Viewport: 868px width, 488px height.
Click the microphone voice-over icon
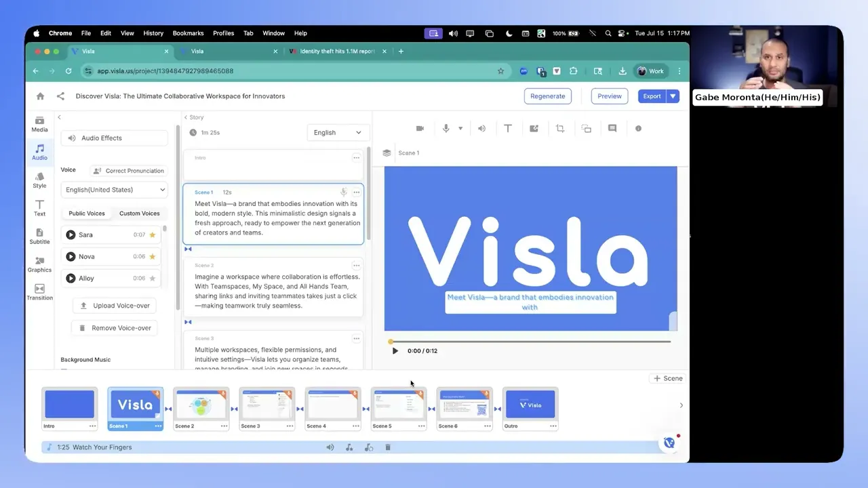tap(446, 128)
